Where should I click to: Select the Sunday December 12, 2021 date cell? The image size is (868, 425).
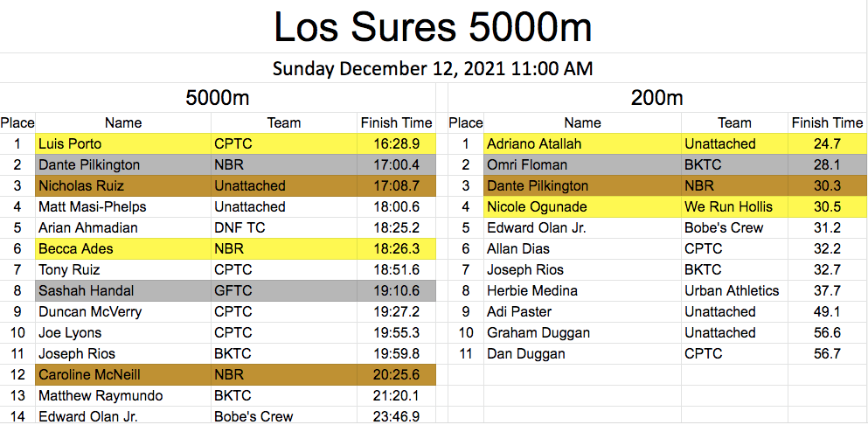point(433,68)
